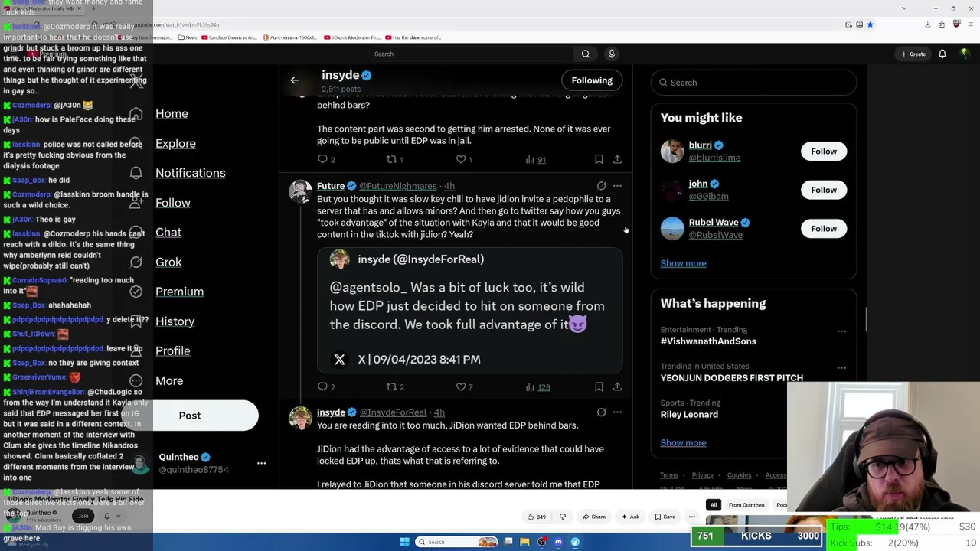This screenshot has height=551, width=980.
Task: Go back using the arrow beside insyde
Action: click(x=295, y=80)
